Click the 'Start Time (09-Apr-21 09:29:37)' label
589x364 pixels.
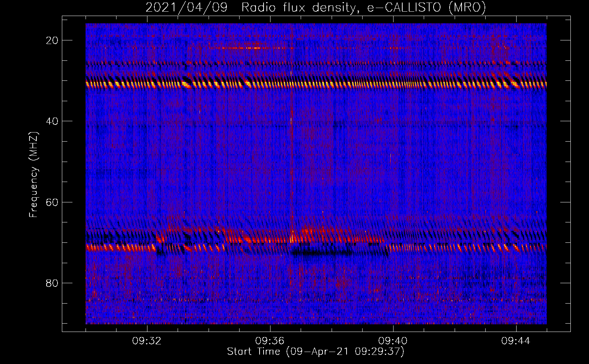click(x=316, y=352)
